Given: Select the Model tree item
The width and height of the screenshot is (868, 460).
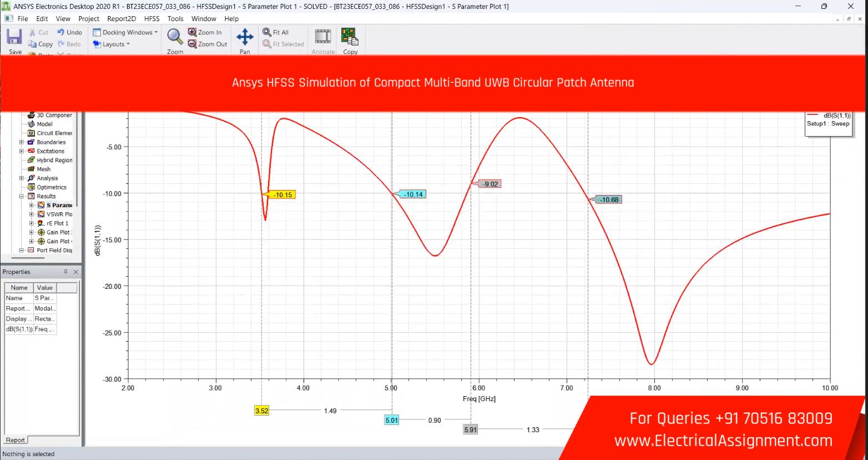Looking at the screenshot, I should tap(44, 124).
